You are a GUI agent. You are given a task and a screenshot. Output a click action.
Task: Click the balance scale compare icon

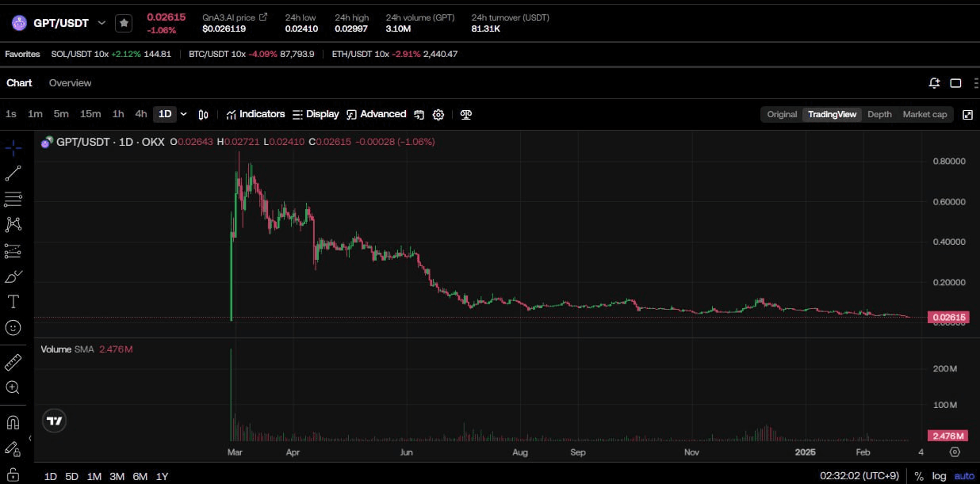pos(466,114)
